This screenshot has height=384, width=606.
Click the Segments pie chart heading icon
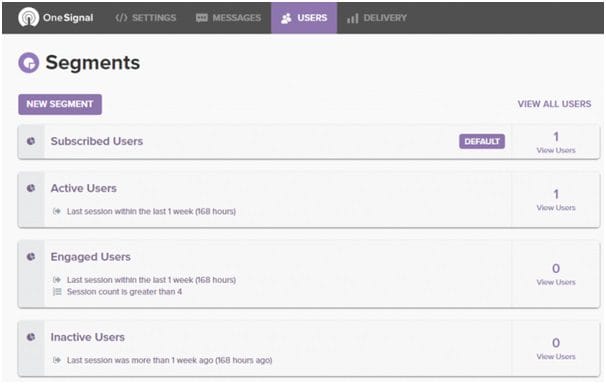coord(29,63)
